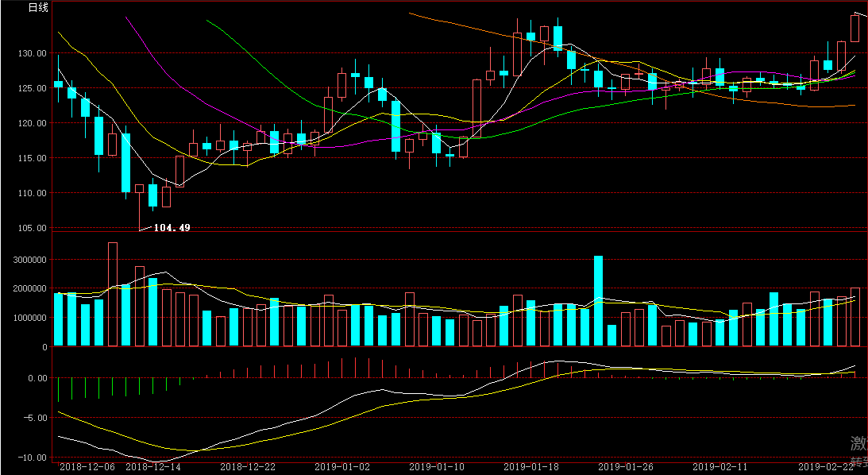Image resolution: width=868 pixels, height=475 pixels.
Task: Select the 115.00 price axis label
Action: [33, 158]
